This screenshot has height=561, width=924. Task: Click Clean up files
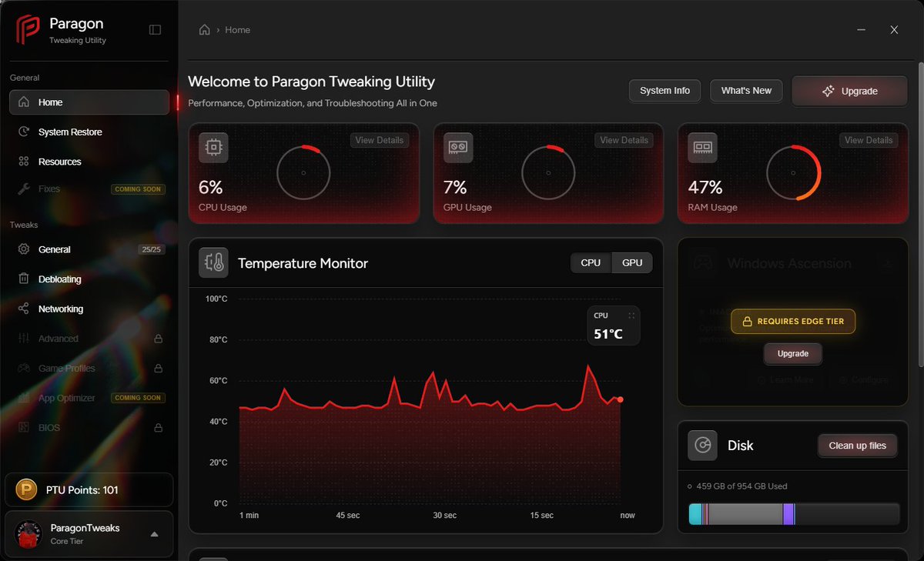pos(857,446)
